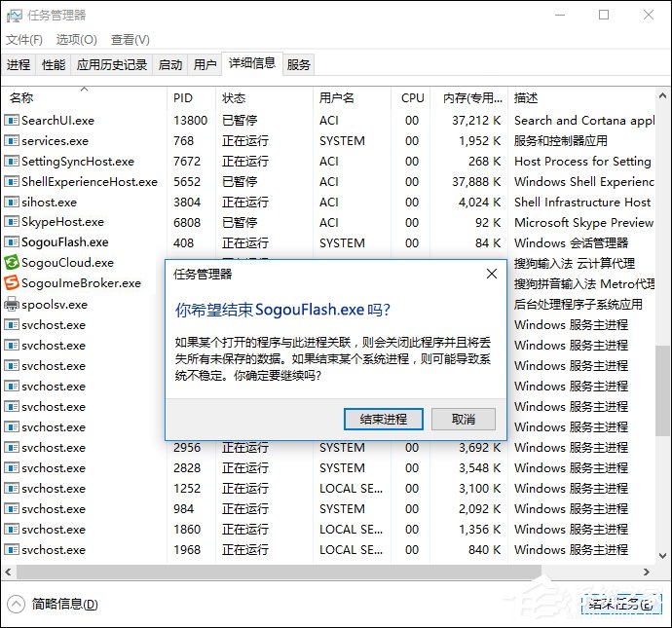The image size is (672, 628).
Task: Close the end-process confirmation dialog
Action: point(492,274)
